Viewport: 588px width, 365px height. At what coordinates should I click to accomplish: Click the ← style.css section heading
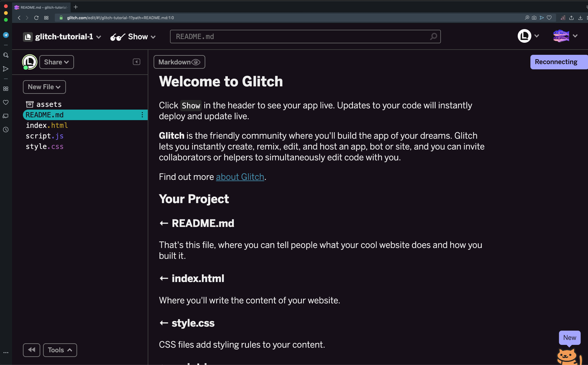click(x=187, y=323)
